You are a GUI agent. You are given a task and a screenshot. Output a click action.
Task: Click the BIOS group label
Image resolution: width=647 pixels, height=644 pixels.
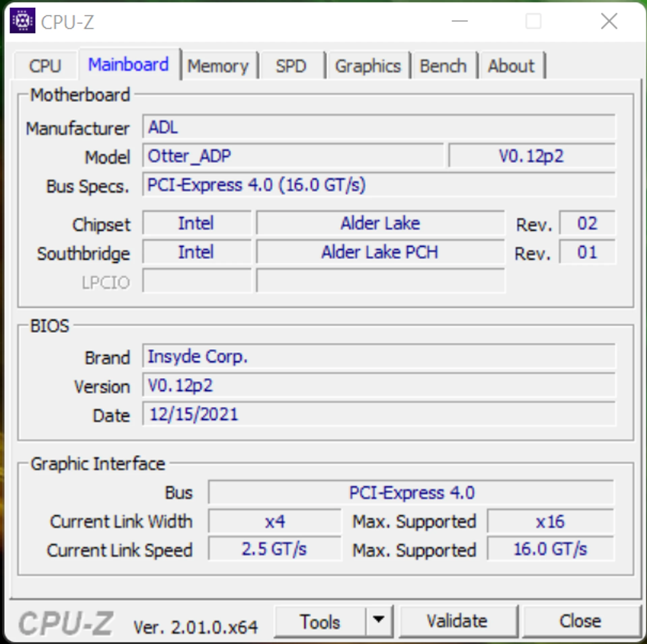[x=50, y=326]
